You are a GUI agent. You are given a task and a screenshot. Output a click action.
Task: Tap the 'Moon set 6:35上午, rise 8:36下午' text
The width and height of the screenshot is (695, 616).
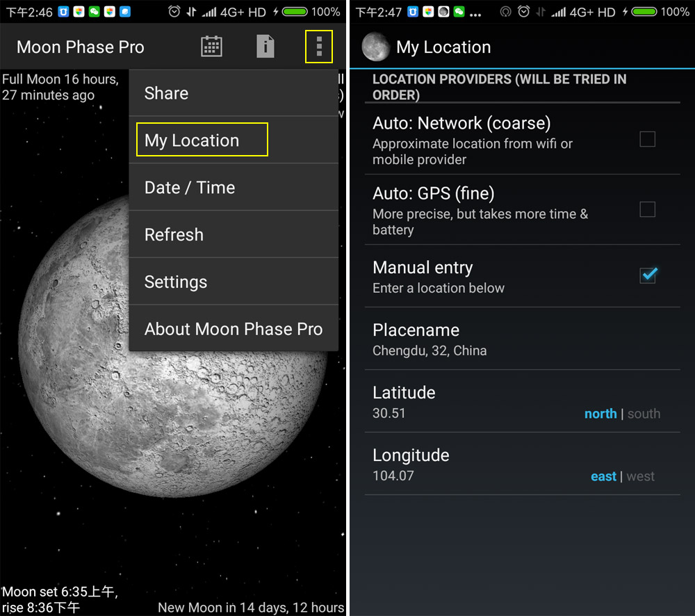point(60,599)
